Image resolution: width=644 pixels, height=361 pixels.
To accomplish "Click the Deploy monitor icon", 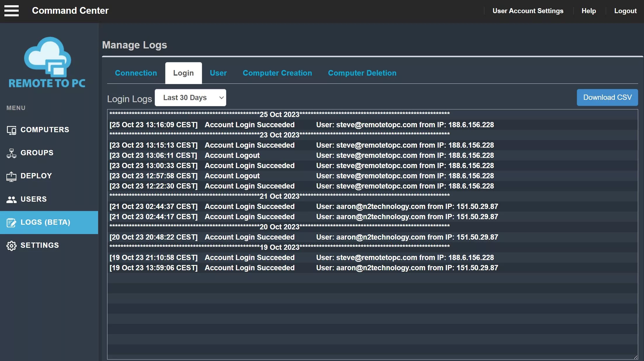I will pos(11,176).
